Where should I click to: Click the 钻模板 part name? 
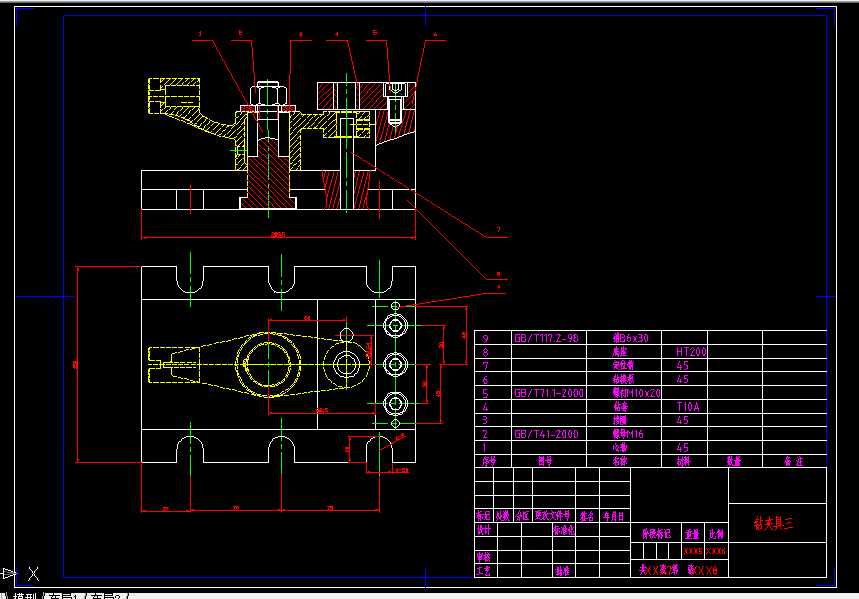coord(623,379)
